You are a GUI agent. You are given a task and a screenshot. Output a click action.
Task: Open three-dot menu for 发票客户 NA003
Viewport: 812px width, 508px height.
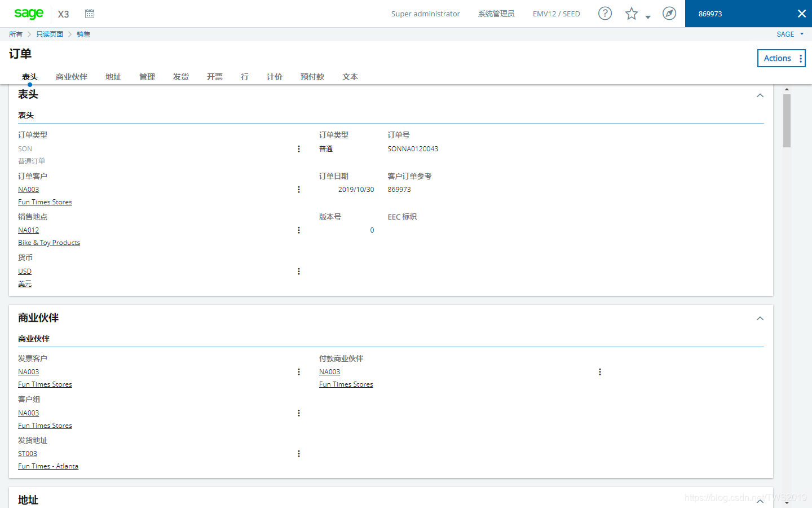(299, 372)
